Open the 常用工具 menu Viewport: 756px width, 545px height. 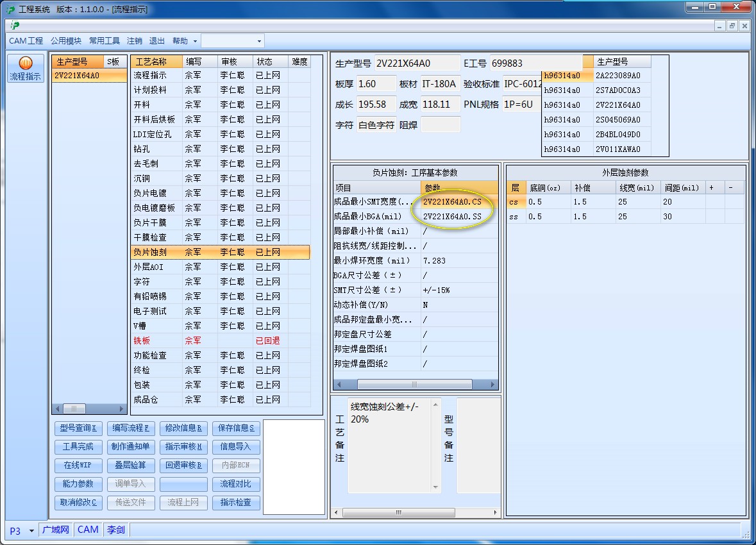pos(104,41)
